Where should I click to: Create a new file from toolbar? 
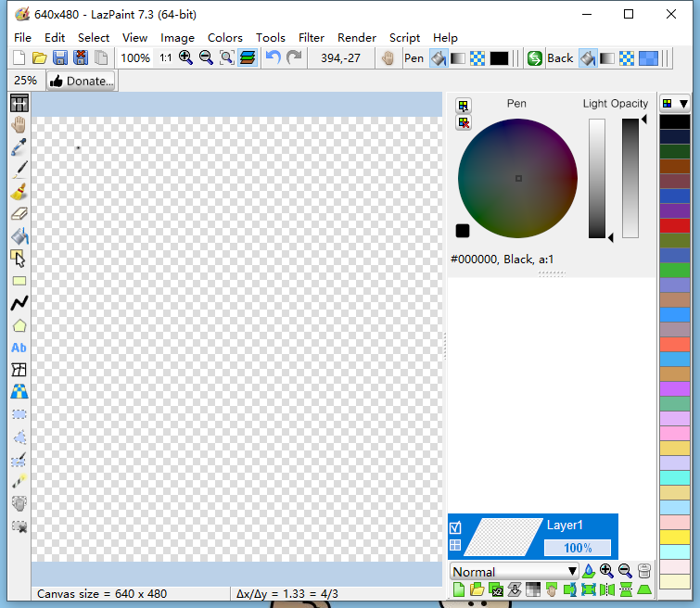[19, 58]
